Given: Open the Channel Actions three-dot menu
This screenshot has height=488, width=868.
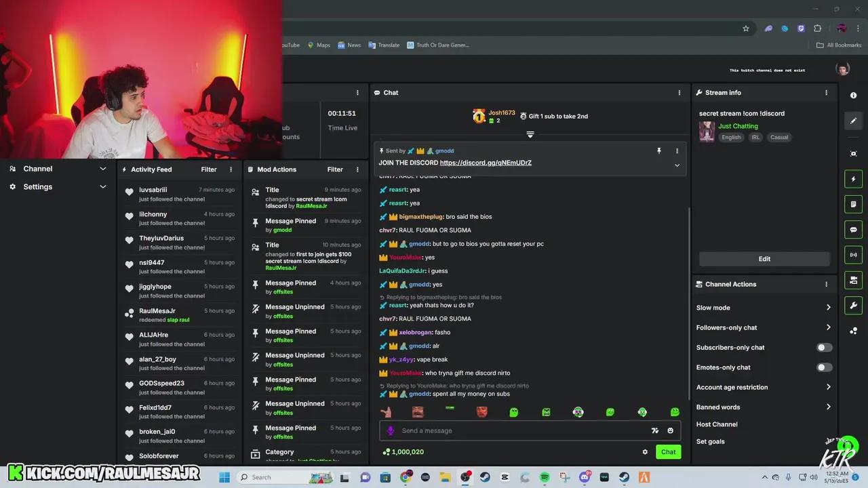Looking at the screenshot, I should click(x=826, y=285).
